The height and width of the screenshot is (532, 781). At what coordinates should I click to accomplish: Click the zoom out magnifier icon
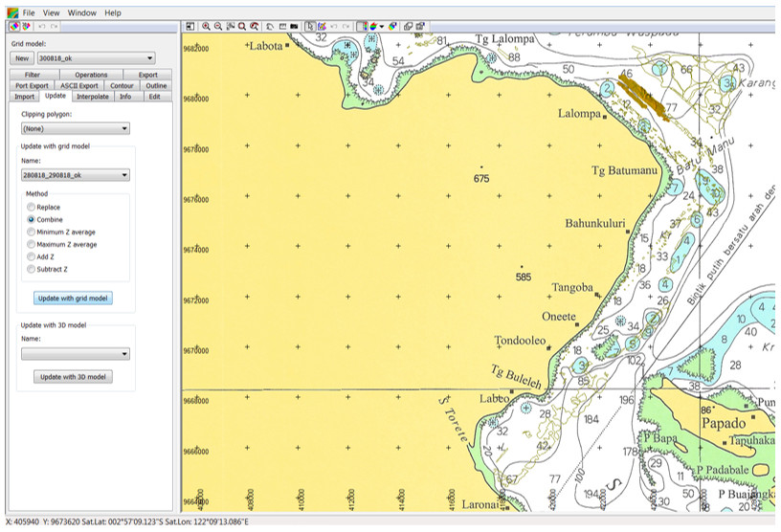click(218, 27)
